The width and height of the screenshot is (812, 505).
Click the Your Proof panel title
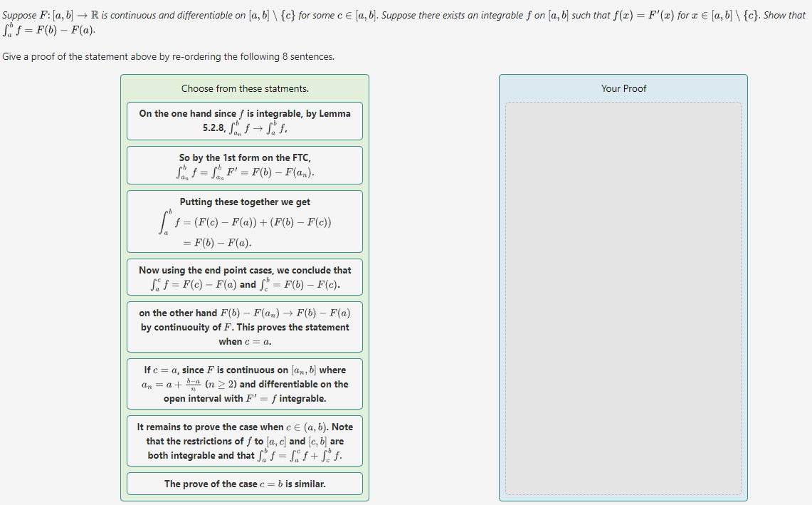(x=623, y=88)
